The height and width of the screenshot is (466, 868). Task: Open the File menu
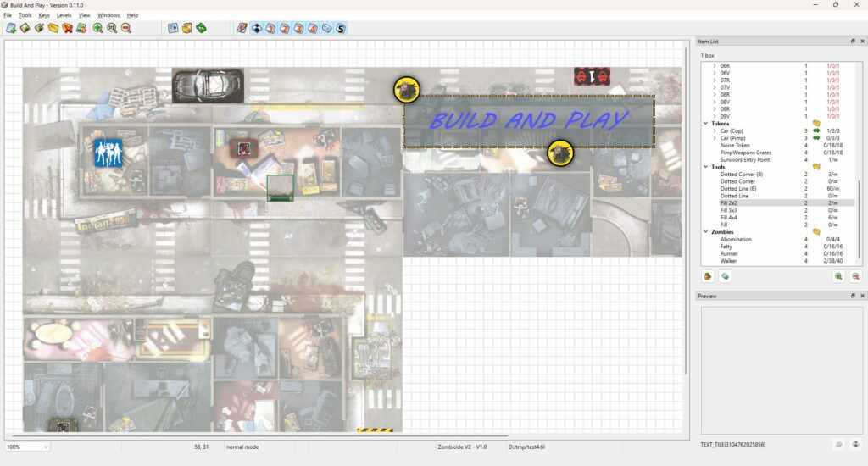(x=8, y=15)
